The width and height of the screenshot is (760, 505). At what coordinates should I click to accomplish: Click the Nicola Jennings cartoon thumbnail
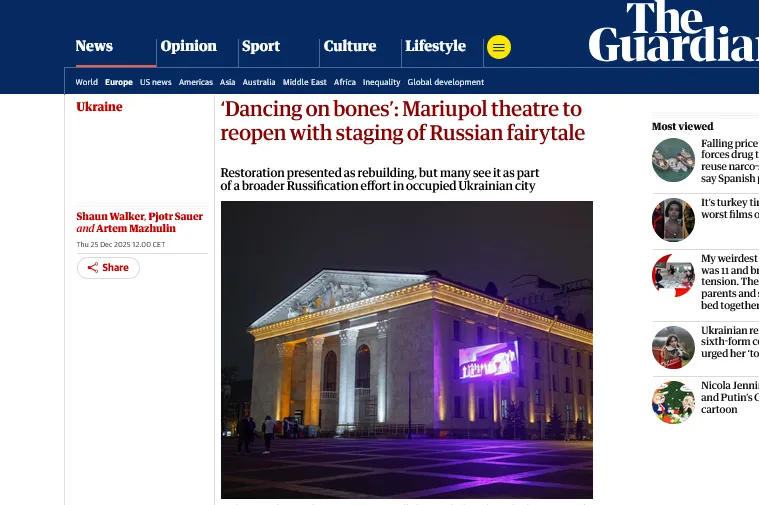(x=673, y=402)
